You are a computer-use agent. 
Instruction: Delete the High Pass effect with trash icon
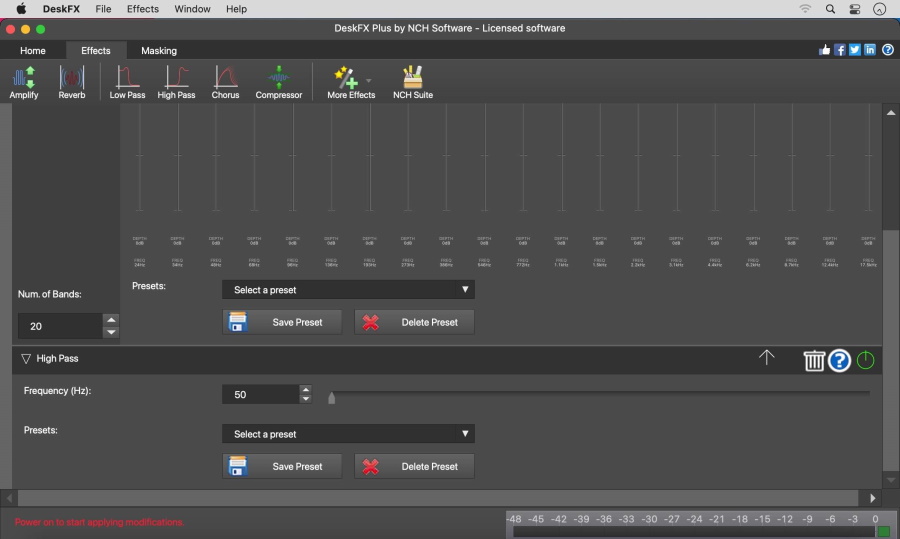814,360
